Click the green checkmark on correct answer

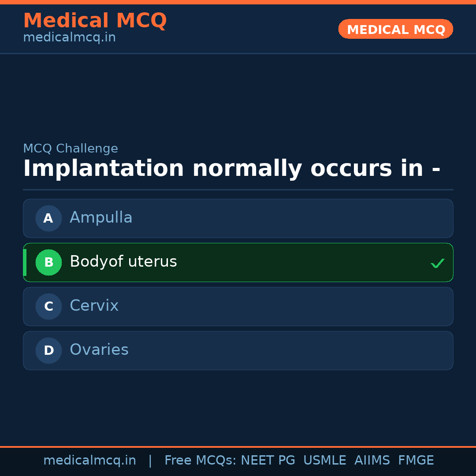pyautogui.click(x=438, y=263)
